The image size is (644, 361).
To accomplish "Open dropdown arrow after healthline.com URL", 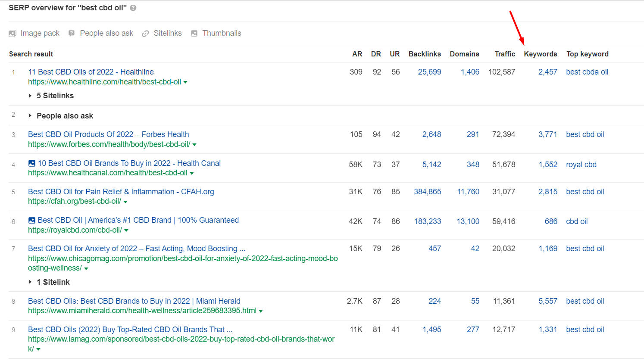I will [x=185, y=82].
